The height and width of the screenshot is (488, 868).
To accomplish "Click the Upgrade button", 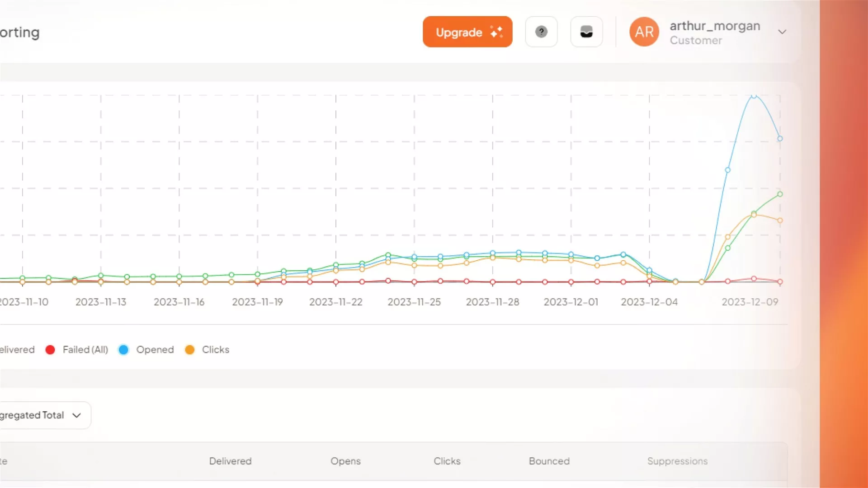I will click(x=467, y=32).
